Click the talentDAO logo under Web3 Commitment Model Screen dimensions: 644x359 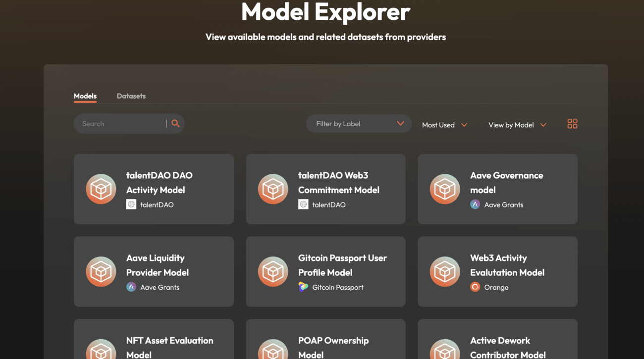click(303, 205)
